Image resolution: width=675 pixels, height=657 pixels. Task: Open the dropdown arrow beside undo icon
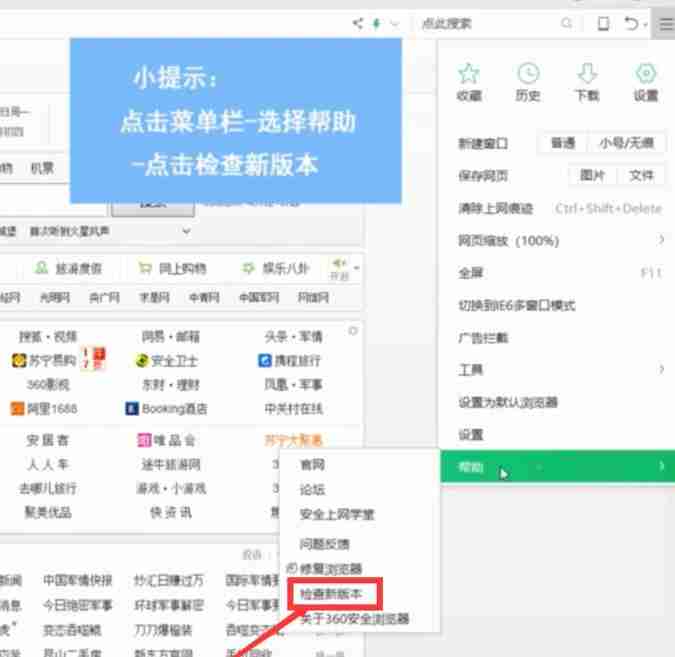(x=646, y=25)
